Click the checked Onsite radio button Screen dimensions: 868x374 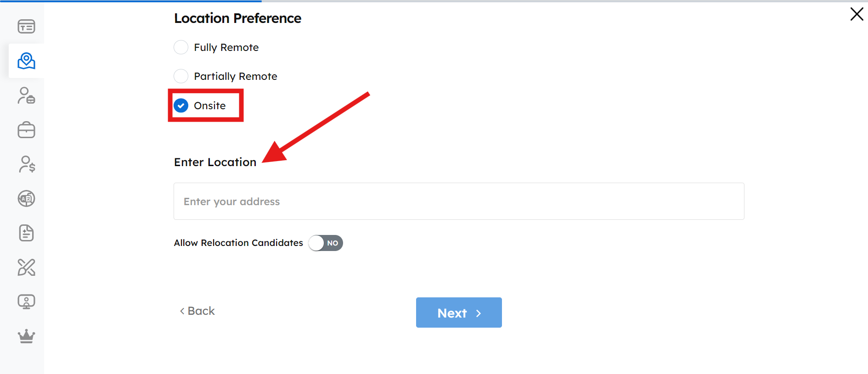(x=181, y=106)
